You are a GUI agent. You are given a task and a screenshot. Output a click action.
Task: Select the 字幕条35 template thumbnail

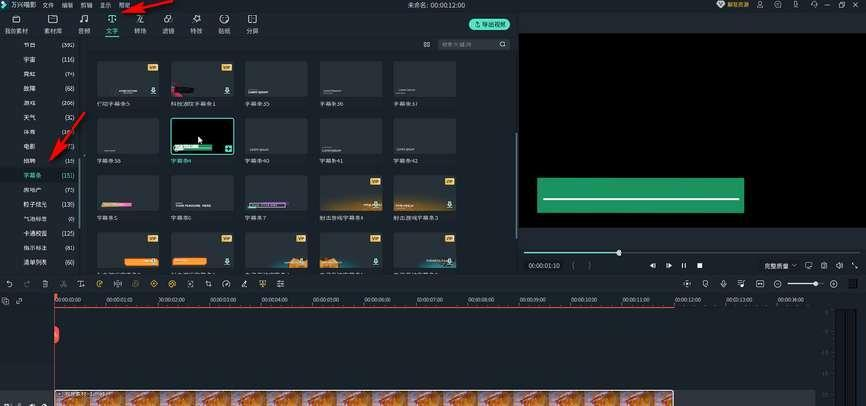click(276, 79)
